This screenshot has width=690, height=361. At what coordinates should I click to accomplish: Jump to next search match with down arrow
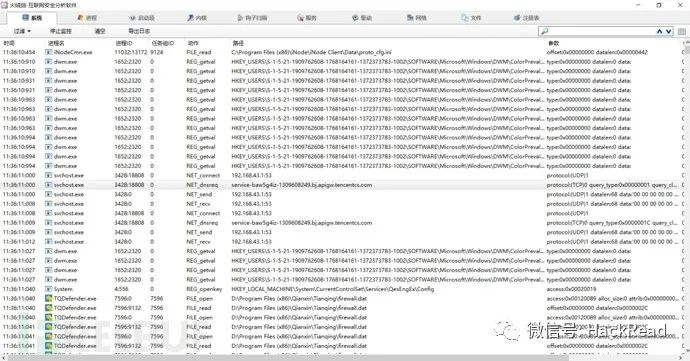point(668,32)
